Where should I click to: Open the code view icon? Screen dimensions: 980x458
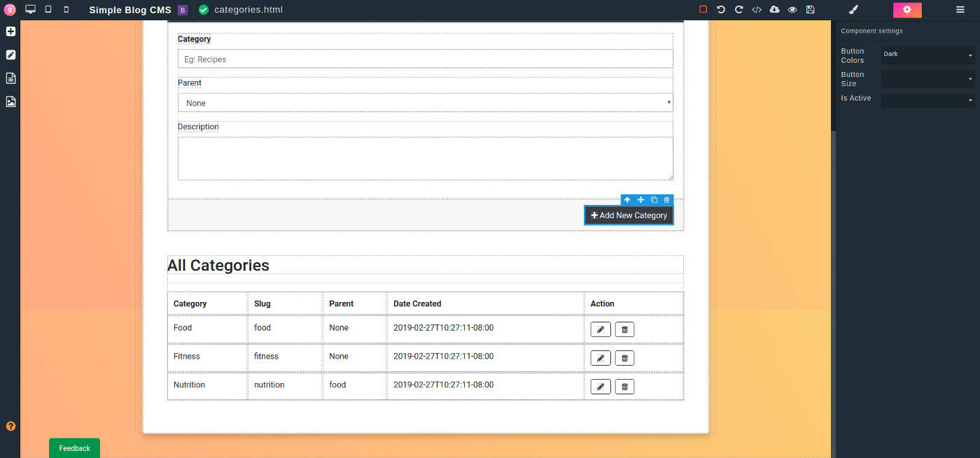point(757,10)
